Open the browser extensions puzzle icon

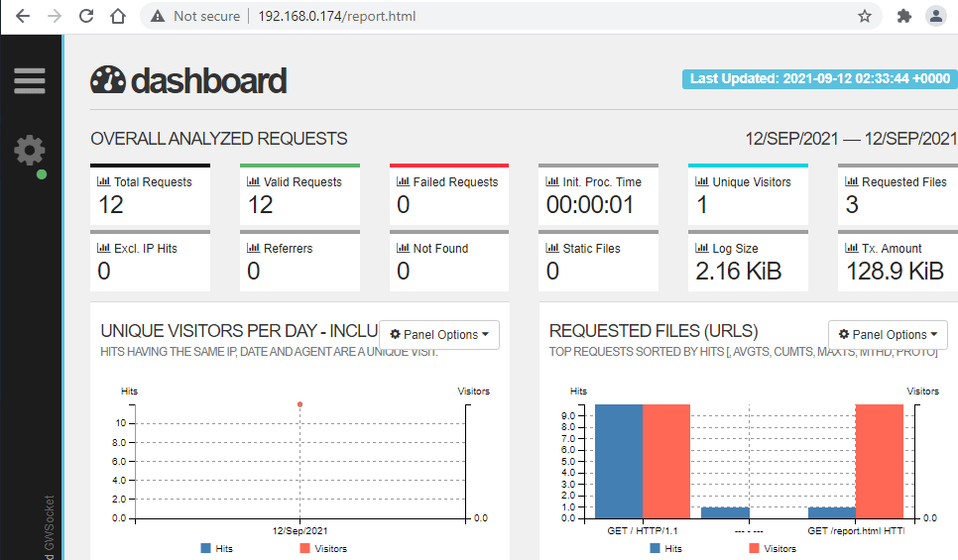tap(903, 16)
